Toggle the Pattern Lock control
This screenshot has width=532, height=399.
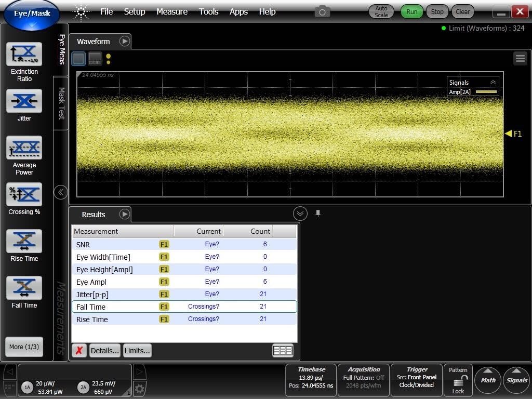(x=458, y=380)
